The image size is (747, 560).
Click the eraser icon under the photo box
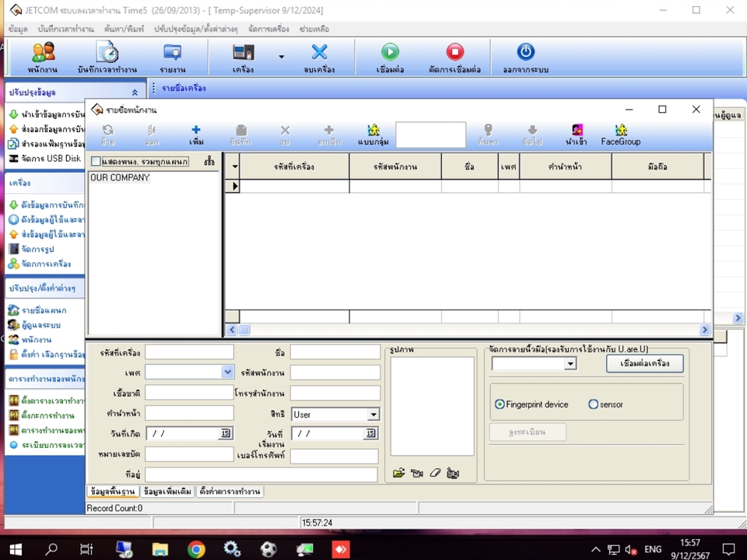coord(435,473)
